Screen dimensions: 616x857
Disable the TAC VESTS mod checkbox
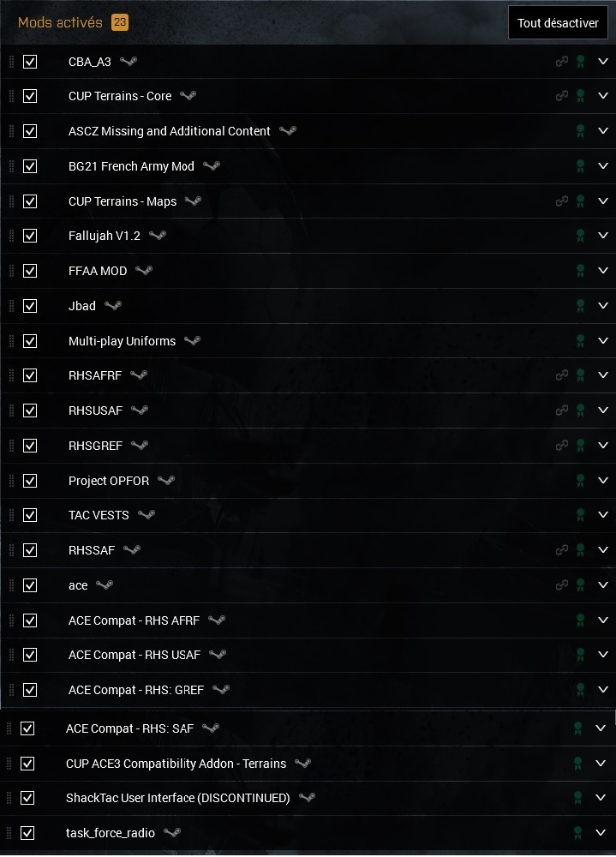point(30,515)
